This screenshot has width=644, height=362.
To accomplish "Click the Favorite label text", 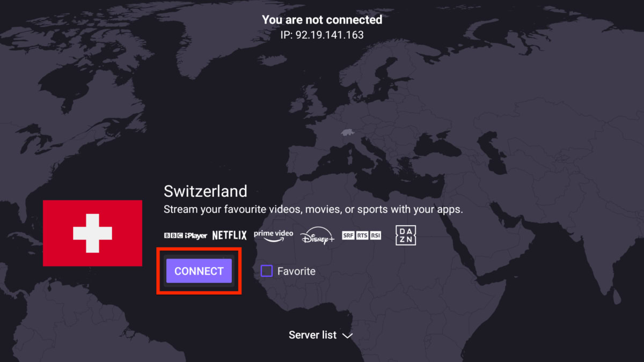I will (x=296, y=271).
